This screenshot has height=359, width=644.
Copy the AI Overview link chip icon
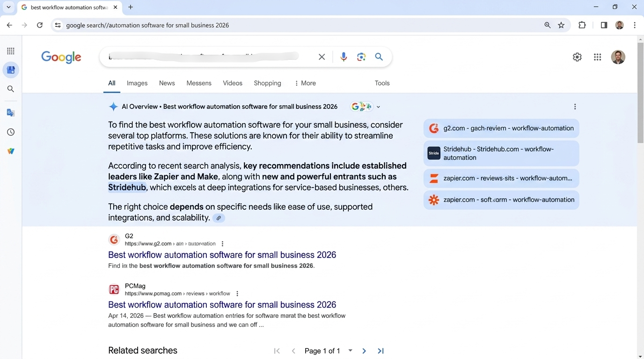pos(219,218)
